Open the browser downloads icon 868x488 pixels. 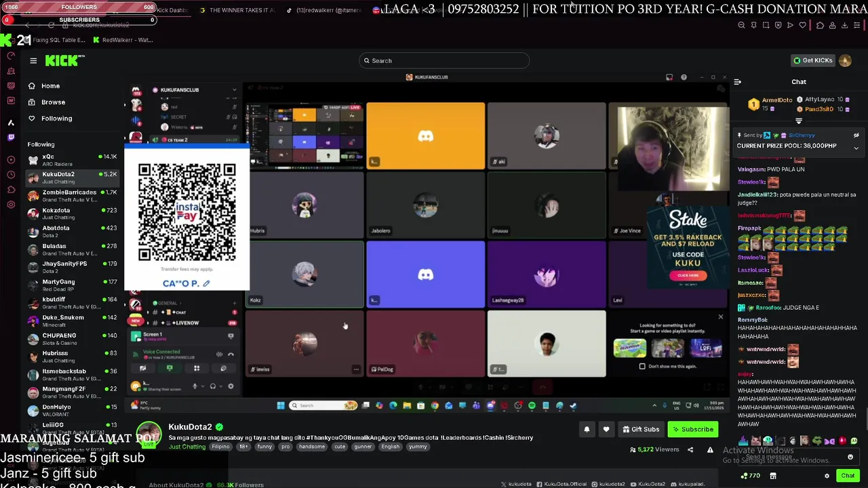coord(845,25)
